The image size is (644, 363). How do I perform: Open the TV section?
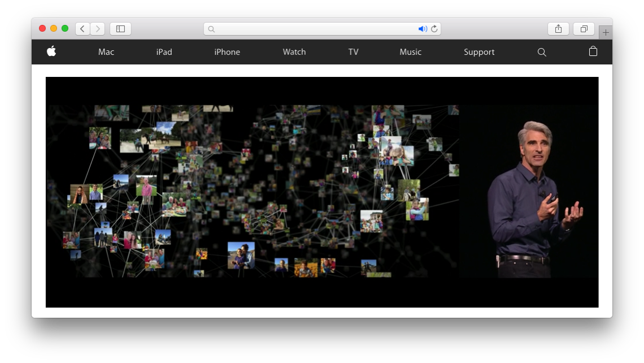(x=353, y=52)
